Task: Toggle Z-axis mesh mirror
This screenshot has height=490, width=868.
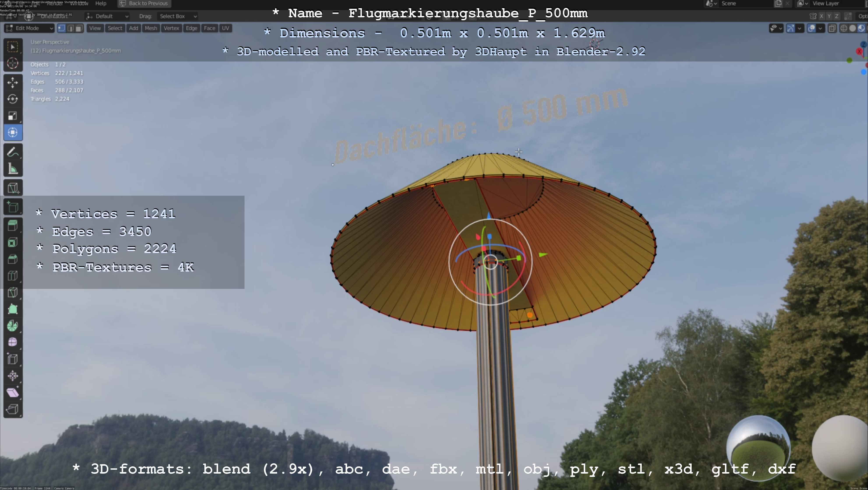Action: tap(837, 16)
